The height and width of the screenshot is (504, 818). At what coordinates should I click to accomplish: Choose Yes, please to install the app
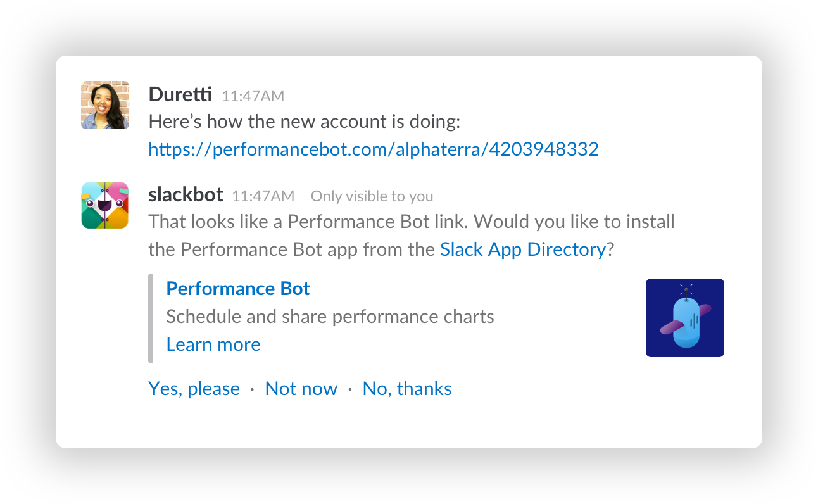(194, 389)
